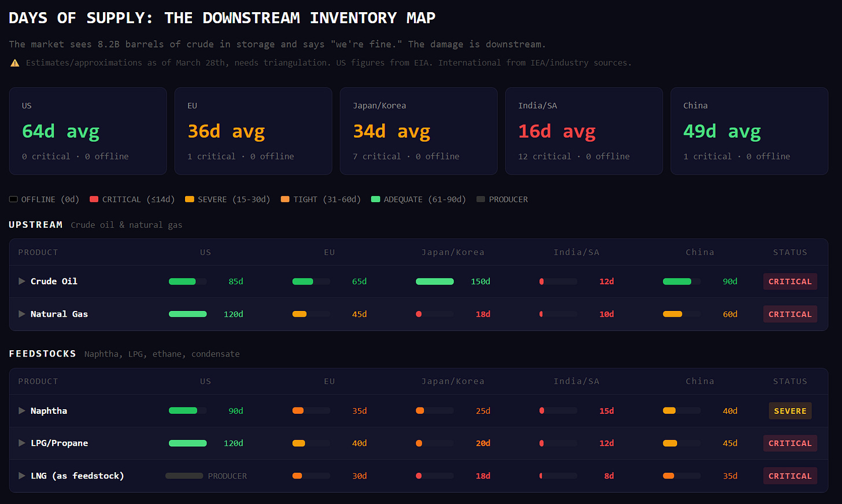This screenshot has height=504, width=842.
Task: Click the OFFLINE (0d) legend swatch
Action: pyautogui.click(x=13, y=199)
